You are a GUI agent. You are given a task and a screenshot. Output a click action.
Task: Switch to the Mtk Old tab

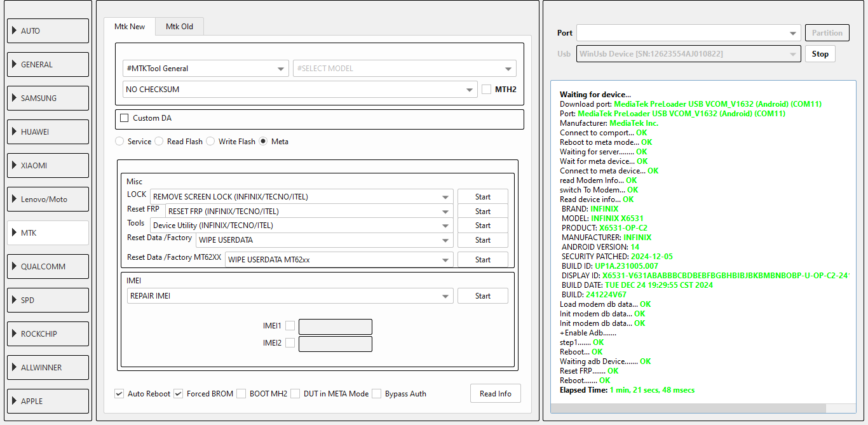180,26
